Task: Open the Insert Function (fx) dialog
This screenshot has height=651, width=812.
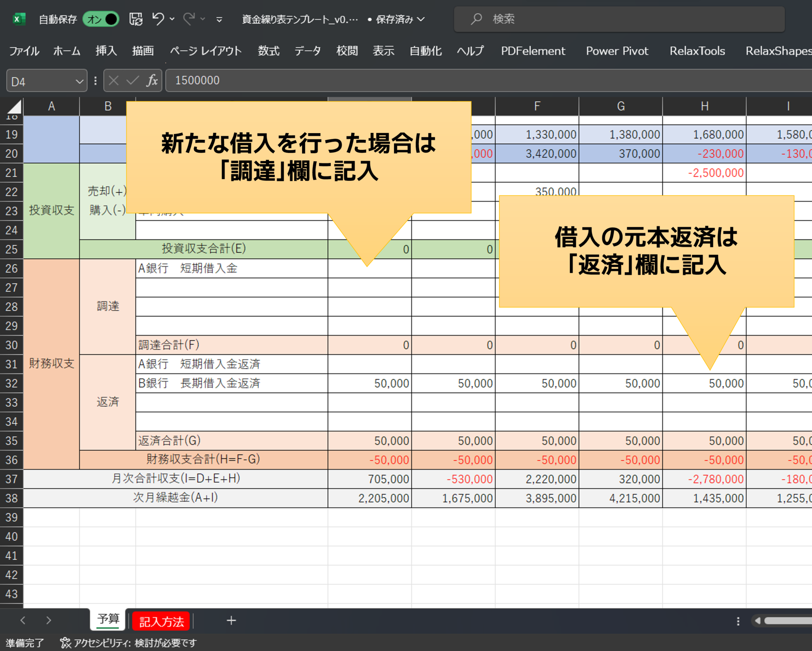Action: click(152, 80)
